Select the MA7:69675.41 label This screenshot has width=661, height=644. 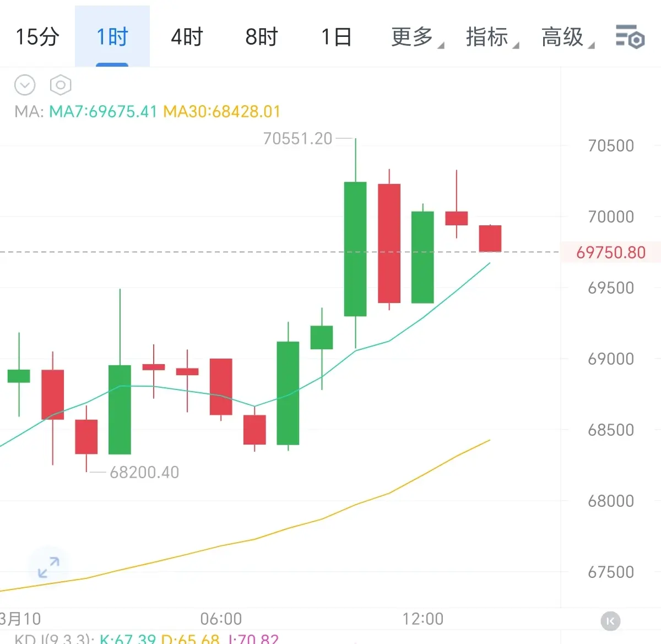pos(103,112)
